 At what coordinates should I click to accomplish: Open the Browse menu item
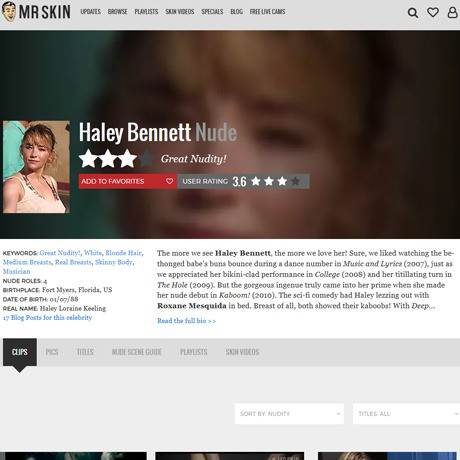pos(117,12)
